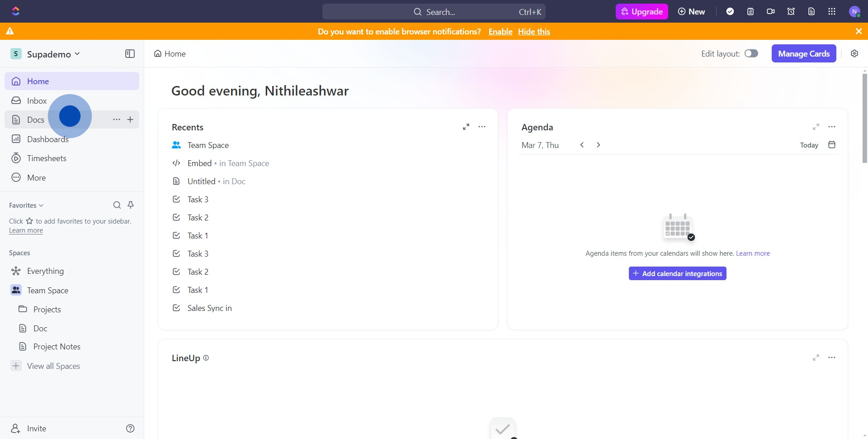Open Docs ellipsis options in sidebar

point(117,119)
